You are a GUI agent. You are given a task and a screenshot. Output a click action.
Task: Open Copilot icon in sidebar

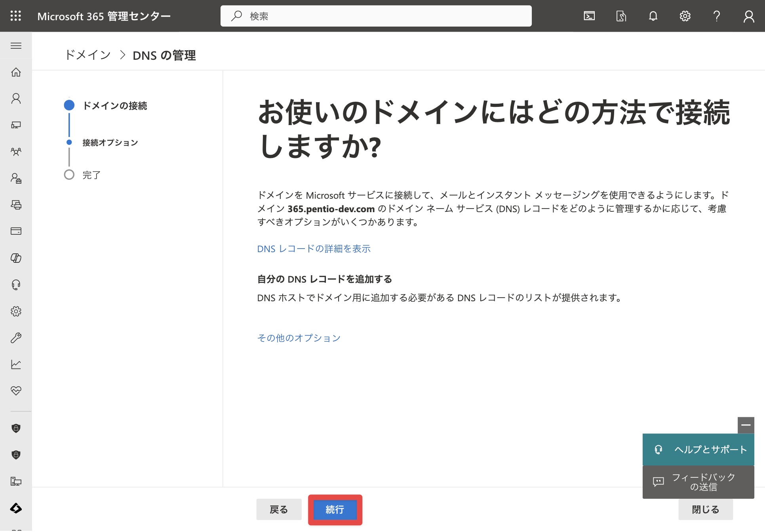[16, 258]
